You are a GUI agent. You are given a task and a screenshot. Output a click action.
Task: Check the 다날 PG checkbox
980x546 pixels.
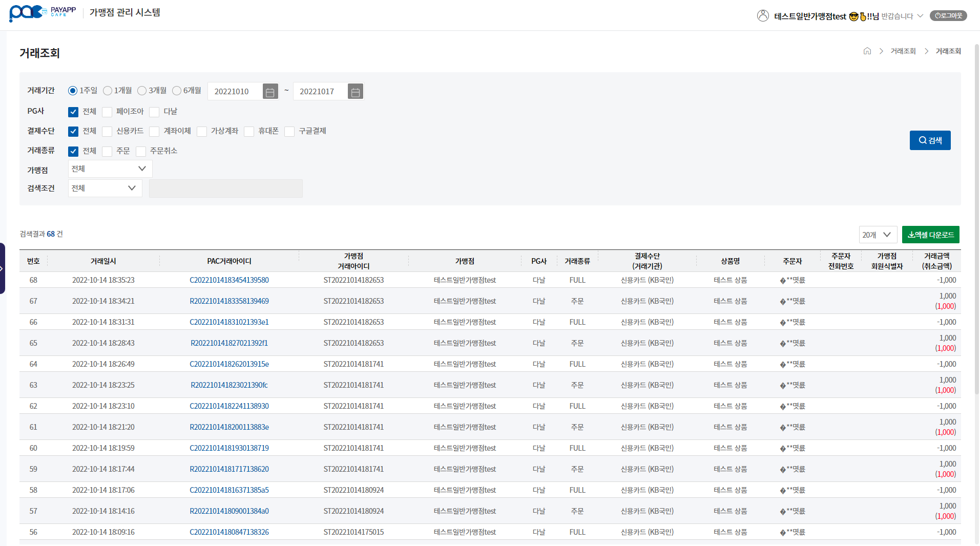click(154, 112)
